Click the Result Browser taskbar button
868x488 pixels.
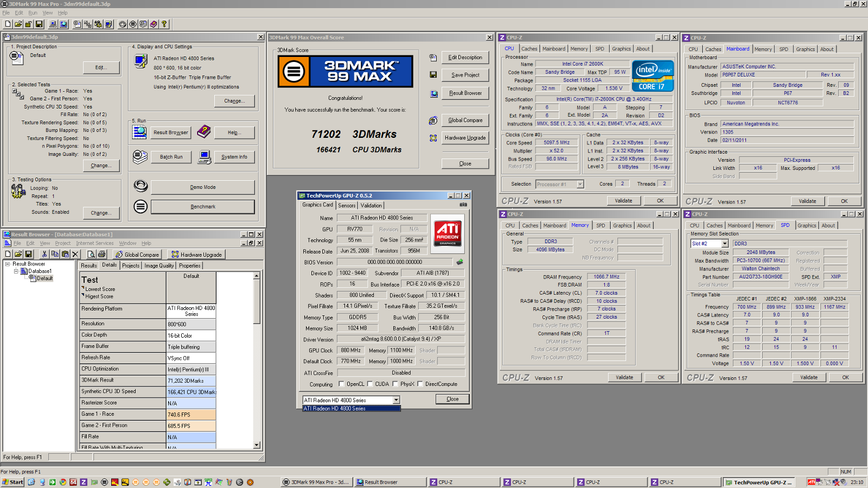point(389,482)
